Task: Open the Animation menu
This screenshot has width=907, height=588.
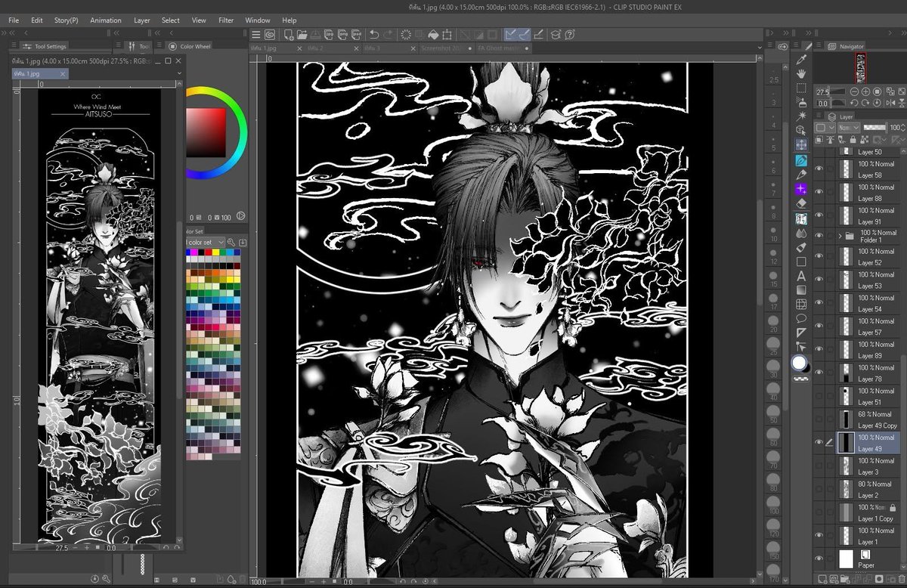Action: tap(106, 20)
